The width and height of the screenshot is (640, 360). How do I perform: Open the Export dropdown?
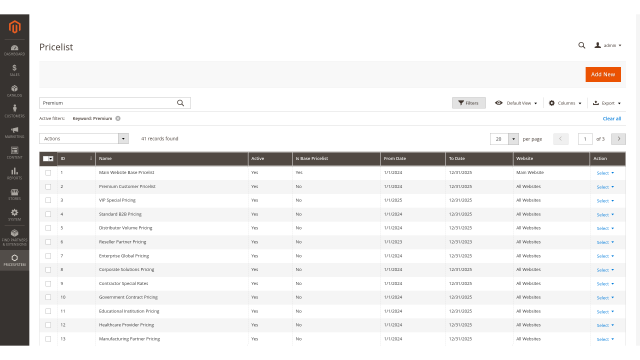tap(607, 103)
